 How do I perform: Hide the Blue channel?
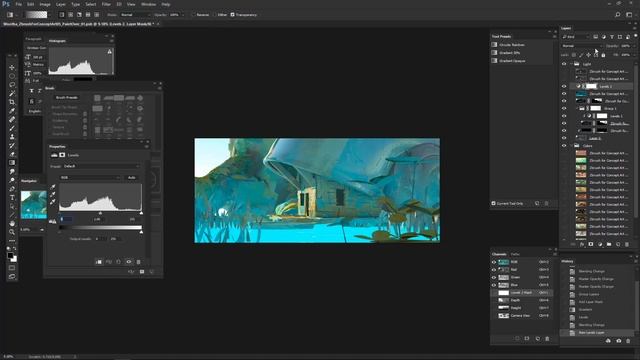pyautogui.click(x=494, y=285)
